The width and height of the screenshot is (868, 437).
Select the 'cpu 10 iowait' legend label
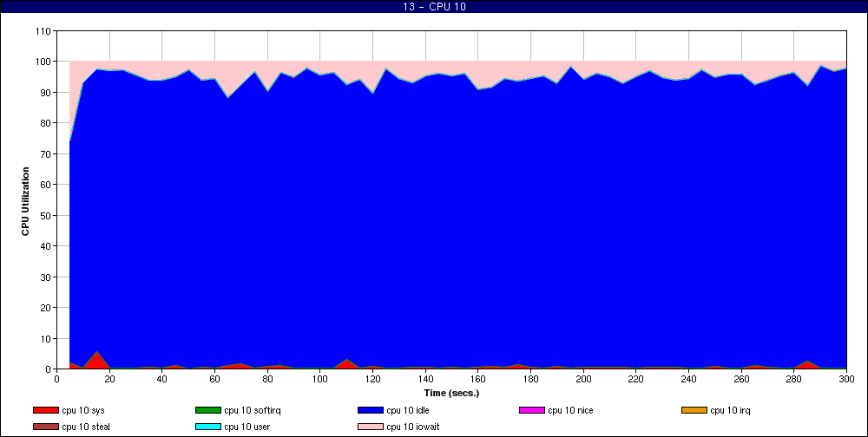point(413,427)
